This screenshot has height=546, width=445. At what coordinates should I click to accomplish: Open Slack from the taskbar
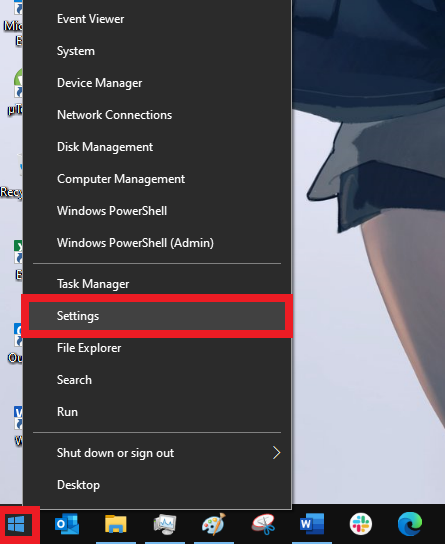[x=361, y=525]
